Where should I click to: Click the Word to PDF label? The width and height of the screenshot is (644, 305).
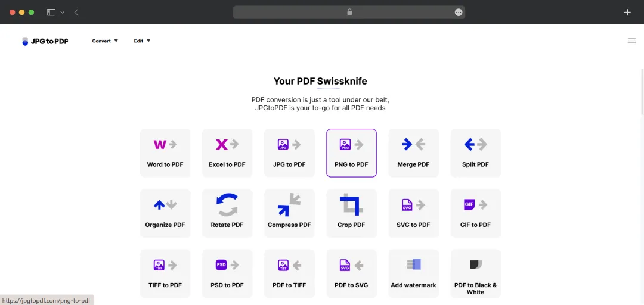(165, 164)
